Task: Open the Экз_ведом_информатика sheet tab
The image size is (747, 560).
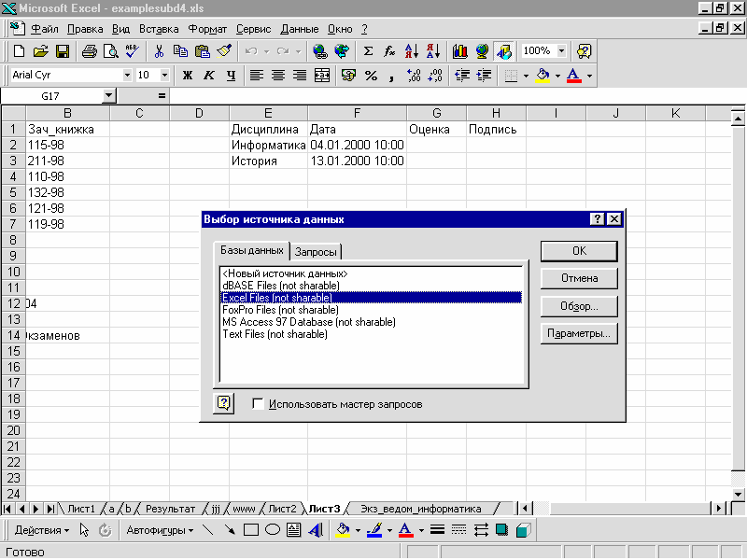Action: [x=421, y=509]
